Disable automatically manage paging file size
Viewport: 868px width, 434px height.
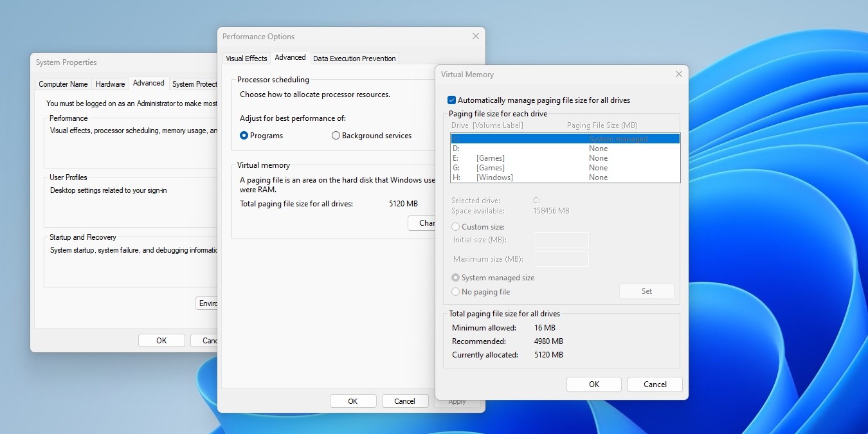(x=451, y=100)
